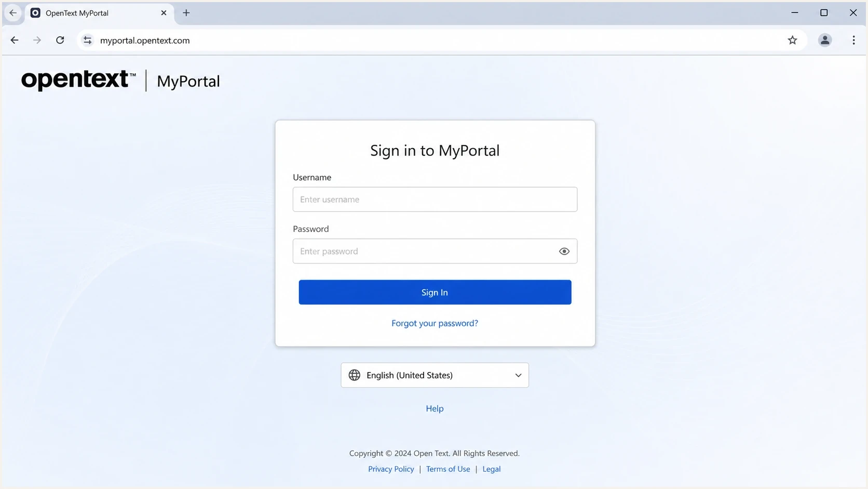The width and height of the screenshot is (868, 489).
Task: Focus the Username field
Action: [435, 199]
